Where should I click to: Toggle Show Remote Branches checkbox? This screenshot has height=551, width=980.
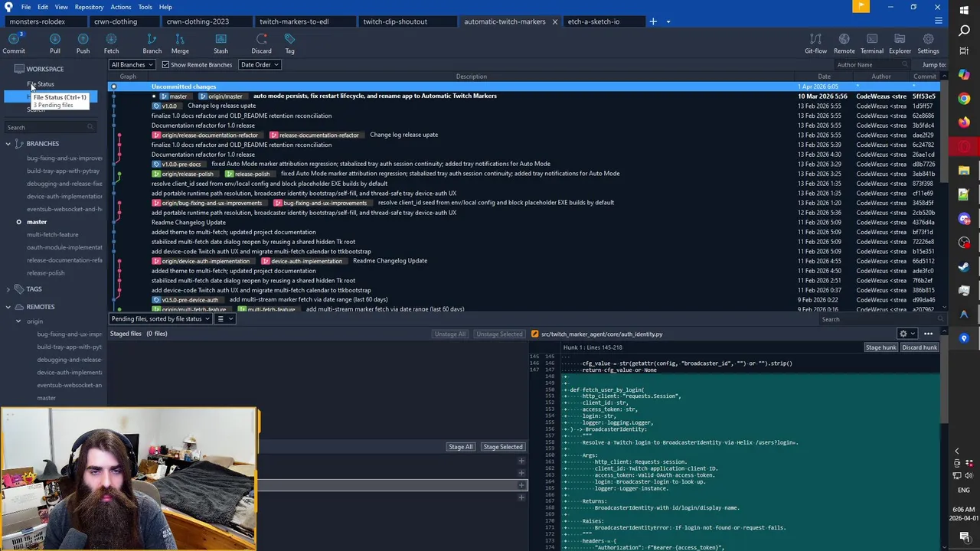click(167, 65)
